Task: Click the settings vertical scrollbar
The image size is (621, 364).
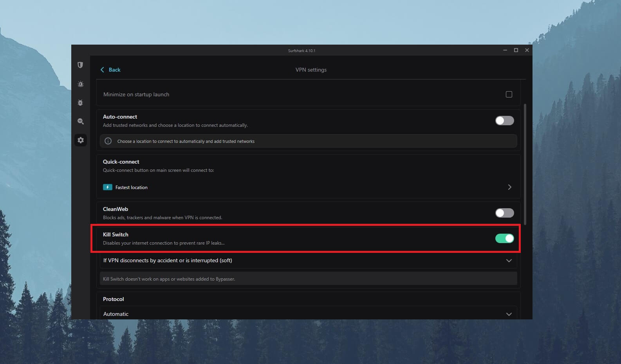Action: (525, 164)
